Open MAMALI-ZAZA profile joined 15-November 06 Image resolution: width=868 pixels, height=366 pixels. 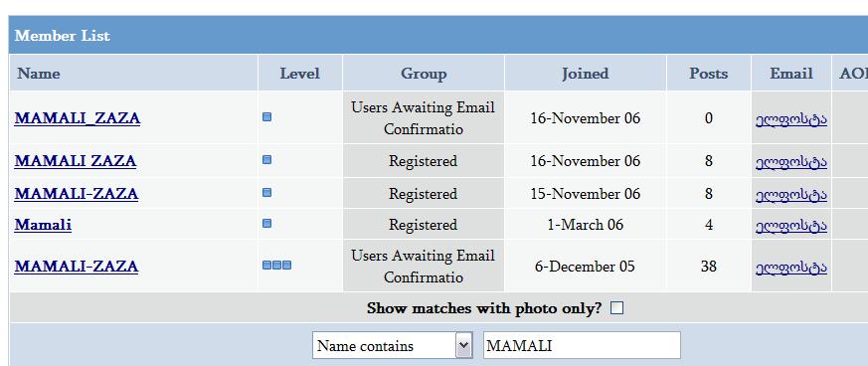(x=77, y=194)
